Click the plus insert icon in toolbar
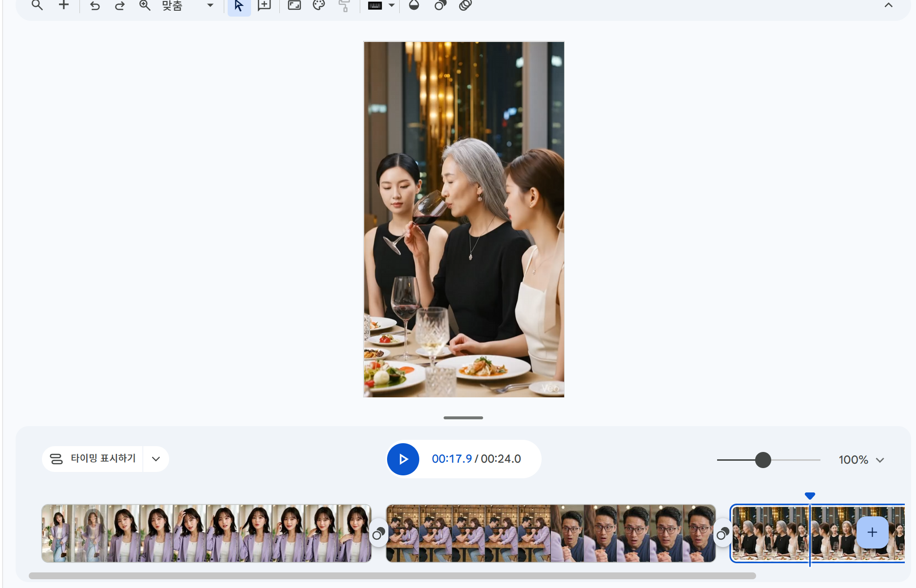This screenshot has width=916, height=588. pyautogui.click(x=64, y=5)
